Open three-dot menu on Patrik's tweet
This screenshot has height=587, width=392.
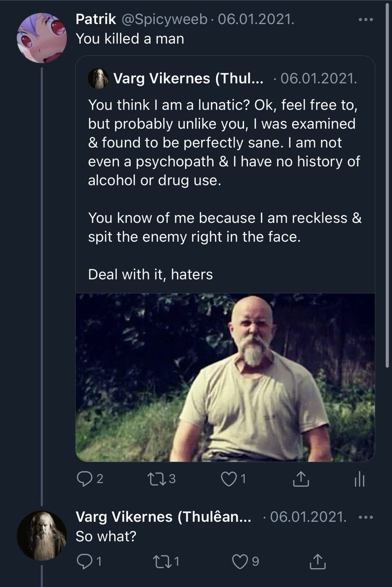(366, 20)
